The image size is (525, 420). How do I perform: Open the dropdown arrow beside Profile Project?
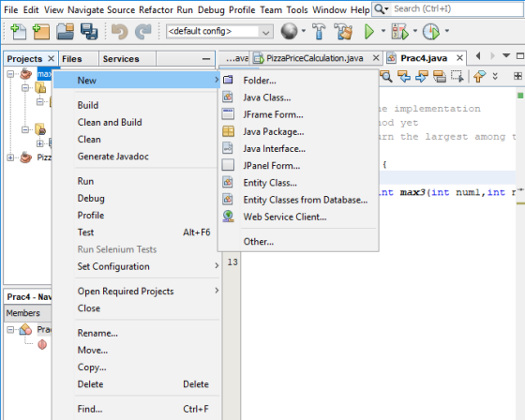tap(446, 31)
